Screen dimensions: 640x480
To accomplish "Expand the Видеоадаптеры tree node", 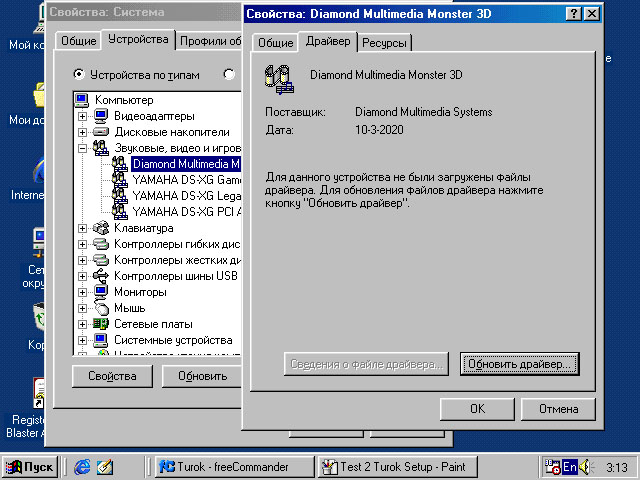I will (82, 116).
